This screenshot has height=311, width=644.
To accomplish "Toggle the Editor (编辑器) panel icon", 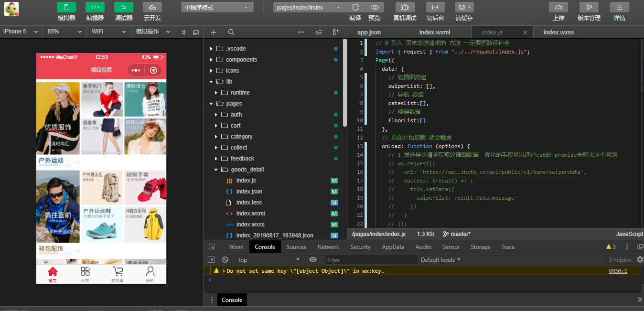I will (95, 7).
